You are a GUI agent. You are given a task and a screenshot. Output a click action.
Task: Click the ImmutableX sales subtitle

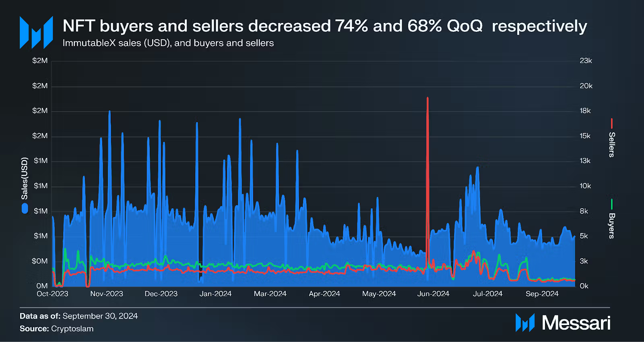168,43
